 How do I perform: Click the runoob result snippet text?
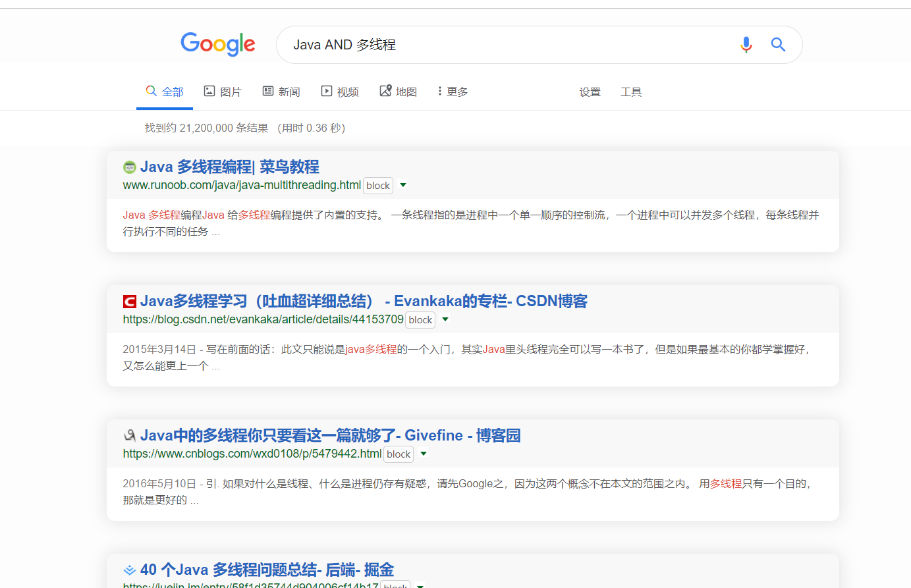point(471,223)
